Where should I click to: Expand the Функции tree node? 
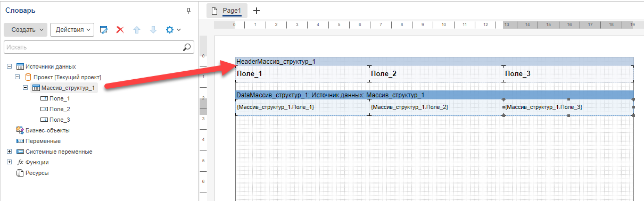(x=9, y=162)
